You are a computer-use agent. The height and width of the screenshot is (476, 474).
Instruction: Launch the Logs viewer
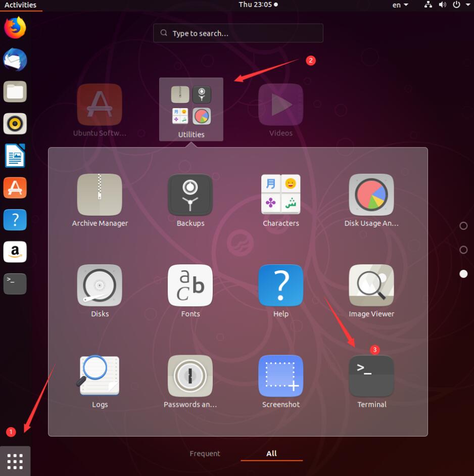tap(100, 376)
